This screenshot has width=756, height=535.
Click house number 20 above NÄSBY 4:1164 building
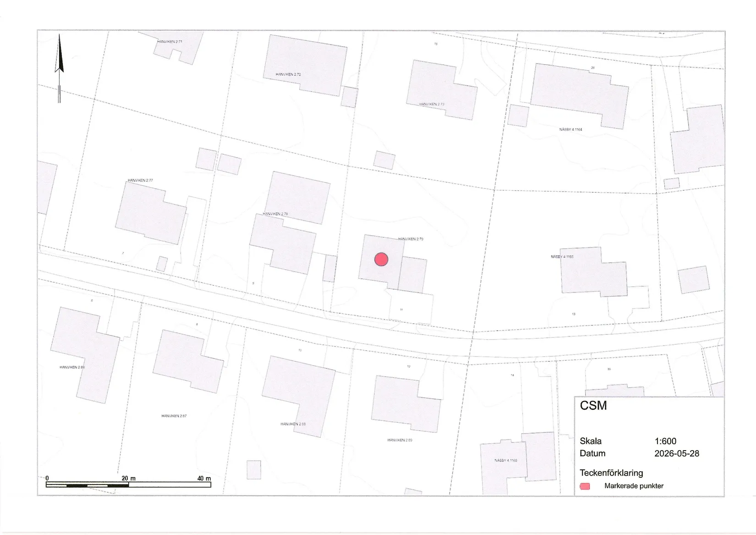592,68
